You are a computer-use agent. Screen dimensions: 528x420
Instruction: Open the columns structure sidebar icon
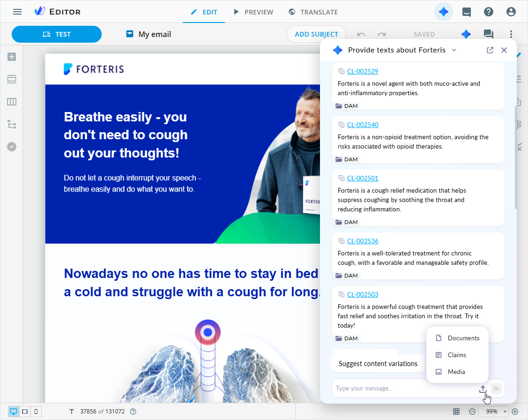pos(12,102)
